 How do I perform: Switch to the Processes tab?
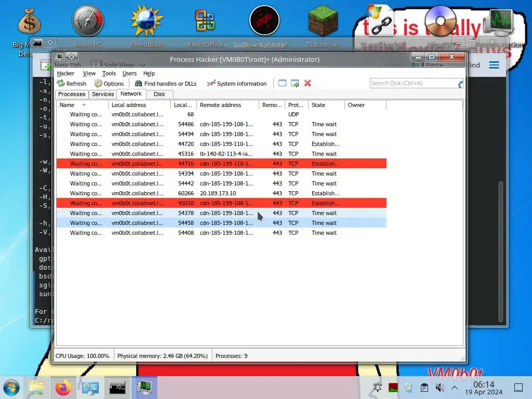pos(72,95)
